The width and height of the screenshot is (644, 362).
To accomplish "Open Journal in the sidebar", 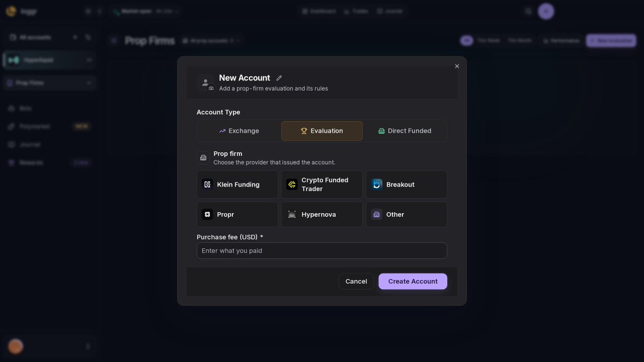I will point(49,145).
